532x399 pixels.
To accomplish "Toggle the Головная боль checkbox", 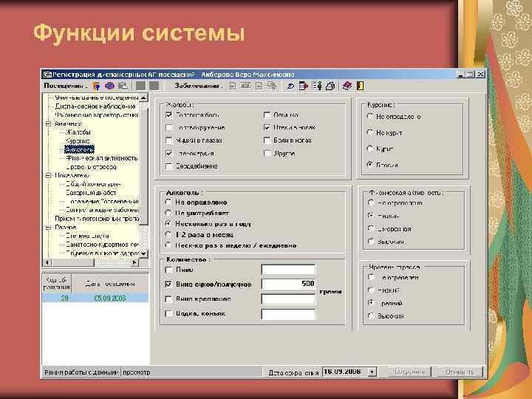I will (x=168, y=115).
